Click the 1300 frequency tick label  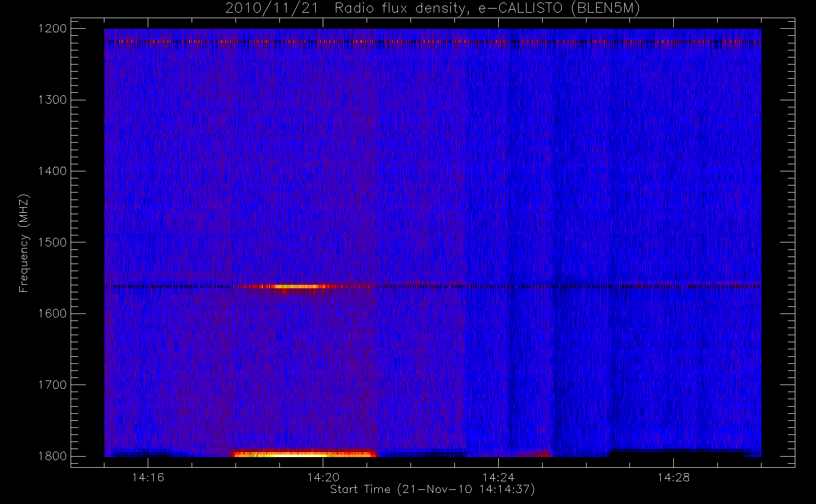[x=52, y=100]
